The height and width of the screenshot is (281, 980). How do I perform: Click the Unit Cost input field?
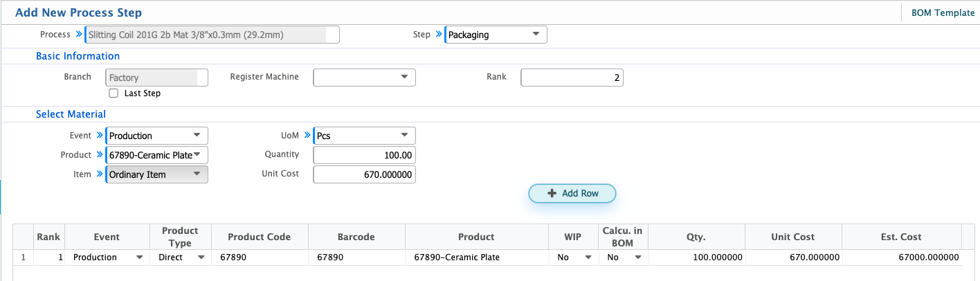click(365, 174)
